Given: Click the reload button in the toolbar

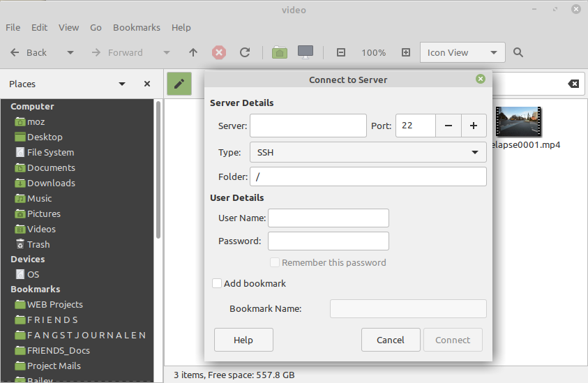Looking at the screenshot, I should (245, 52).
